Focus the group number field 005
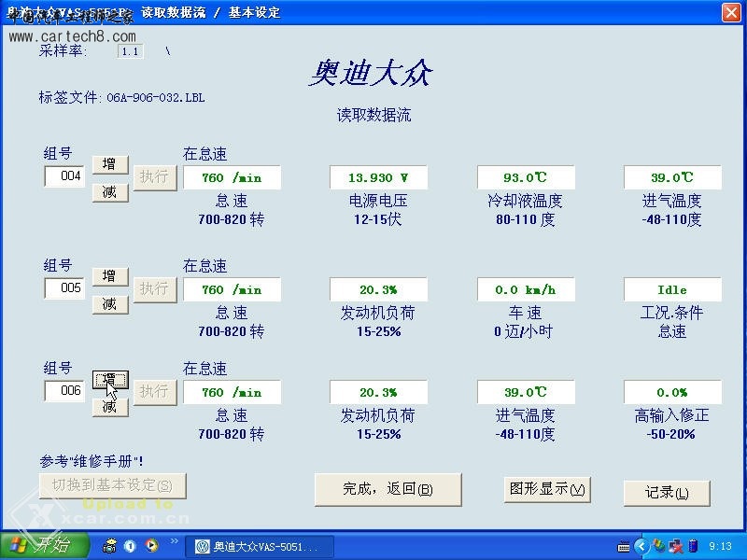 coord(64,288)
